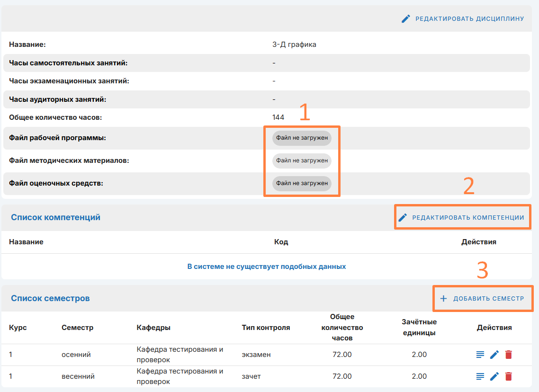539x392 pixels.
Task: Delete the spring semester with the trash icon
Action: click(x=508, y=376)
